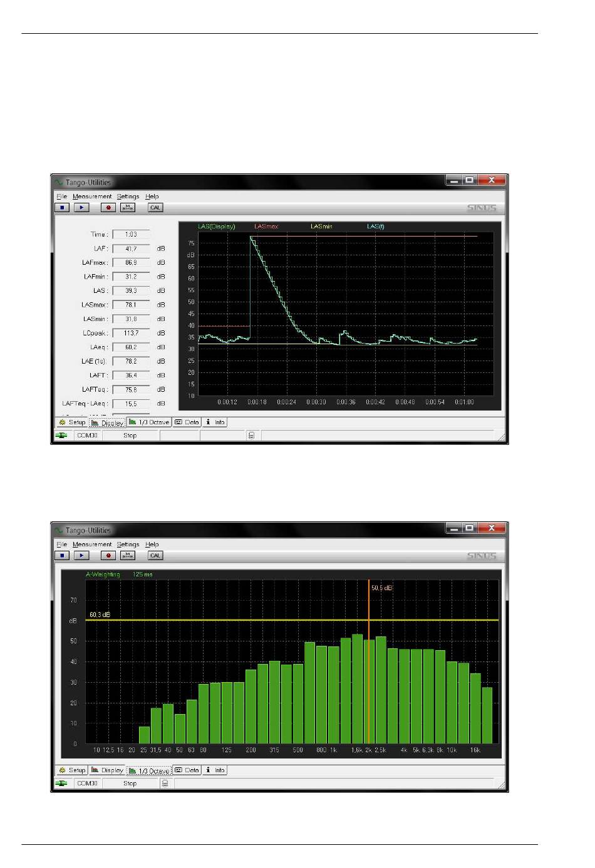The height and width of the screenshot is (868, 595).
Task: Click the LAFTeq value field showing 75,8
Action: [131, 389]
